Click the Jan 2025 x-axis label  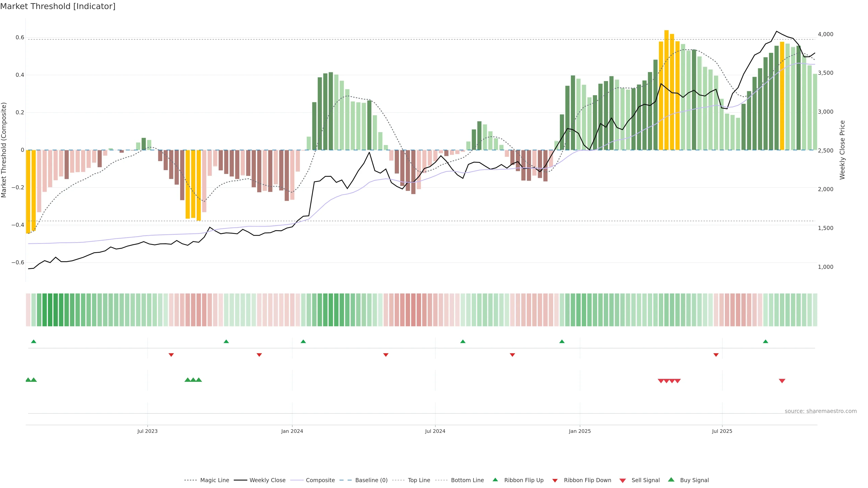(x=580, y=431)
